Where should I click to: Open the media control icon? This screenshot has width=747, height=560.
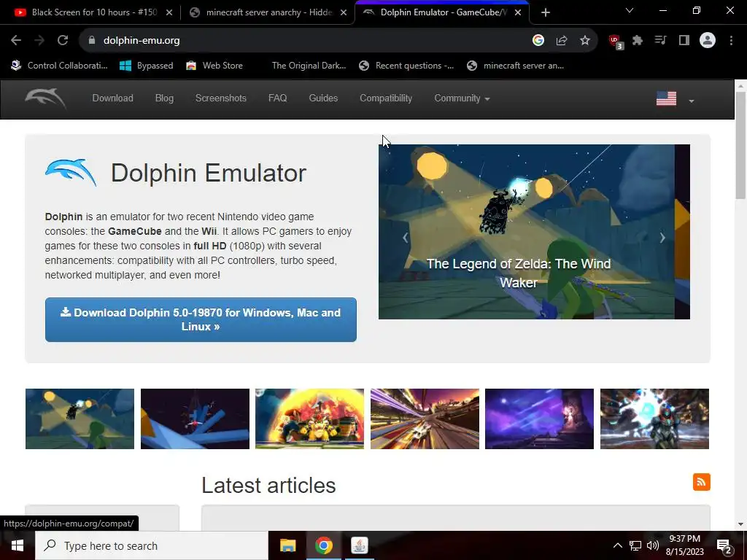(660, 41)
